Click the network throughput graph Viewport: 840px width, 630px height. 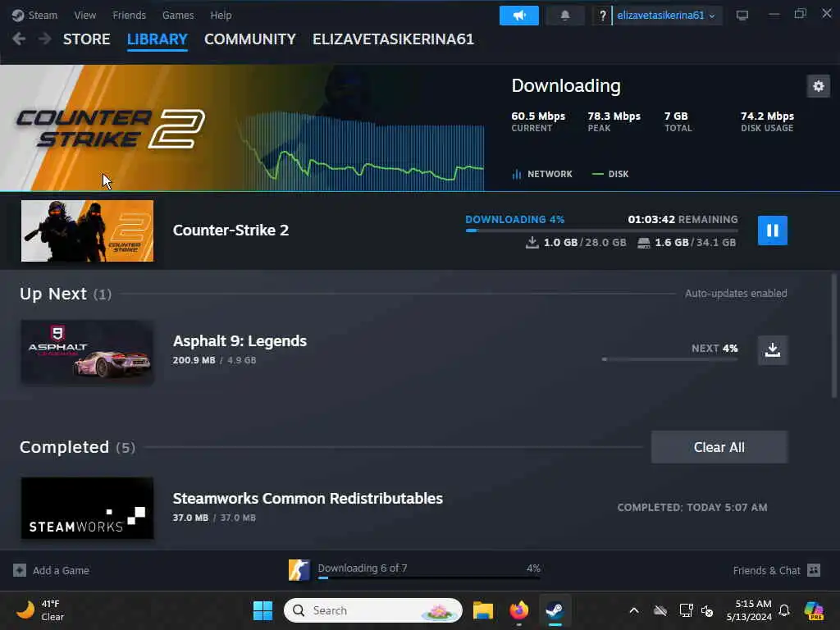click(360, 150)
